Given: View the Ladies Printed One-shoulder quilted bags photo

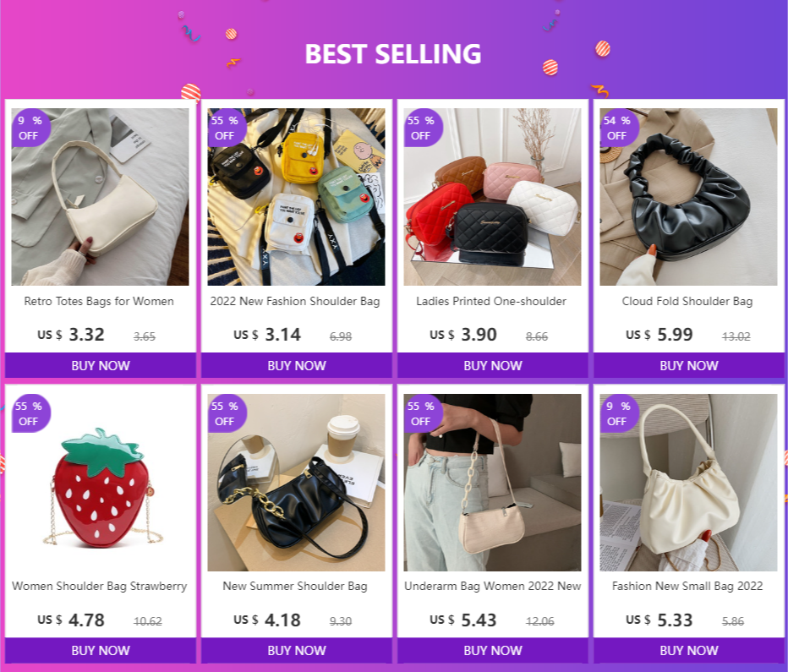Looking at the screenshot, I should click(492, 197).
